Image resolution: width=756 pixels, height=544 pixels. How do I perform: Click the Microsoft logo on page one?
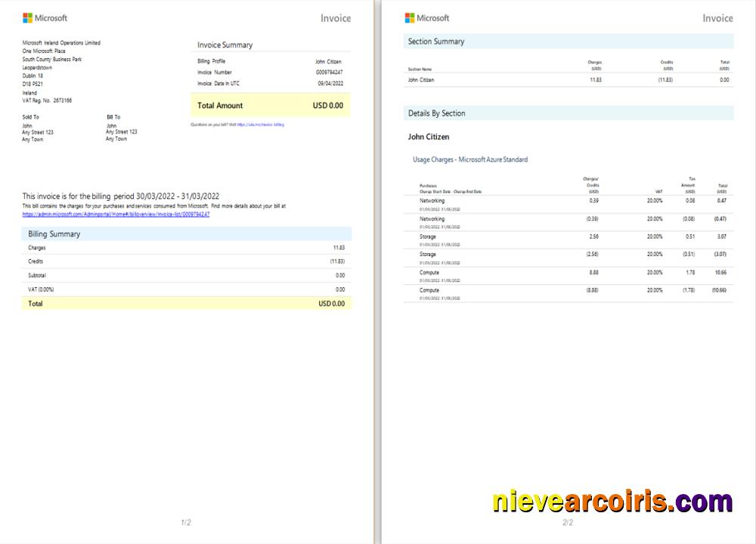(x=47, y=17)
